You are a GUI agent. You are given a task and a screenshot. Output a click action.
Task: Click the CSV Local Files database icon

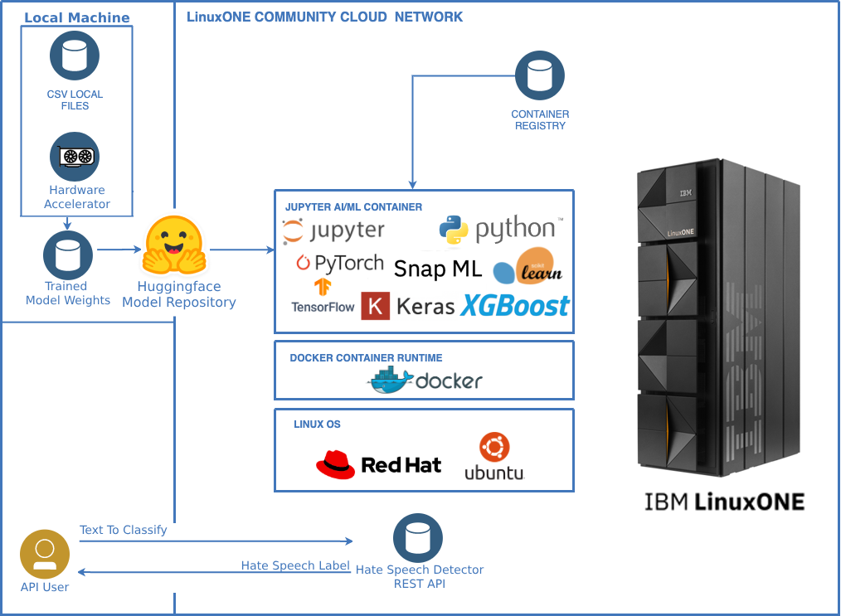(x=75, y=56)
